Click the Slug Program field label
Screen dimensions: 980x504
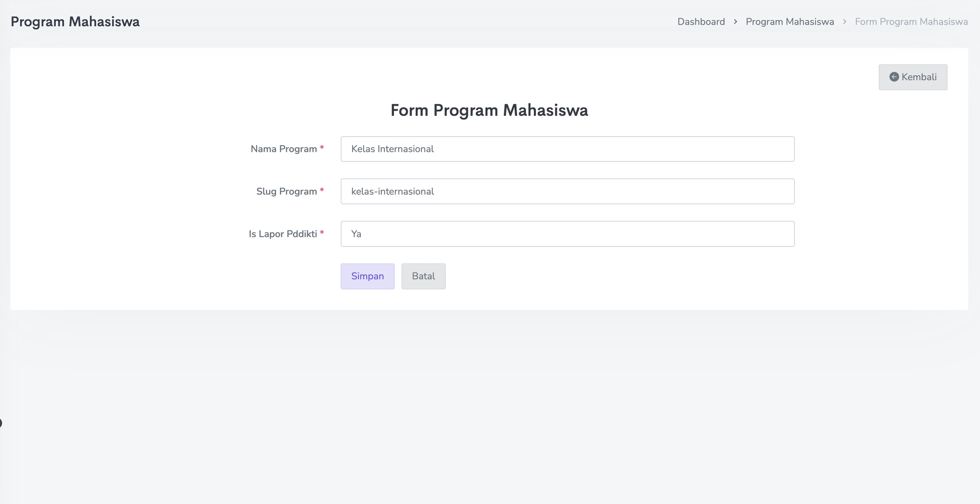click(286, 192)
